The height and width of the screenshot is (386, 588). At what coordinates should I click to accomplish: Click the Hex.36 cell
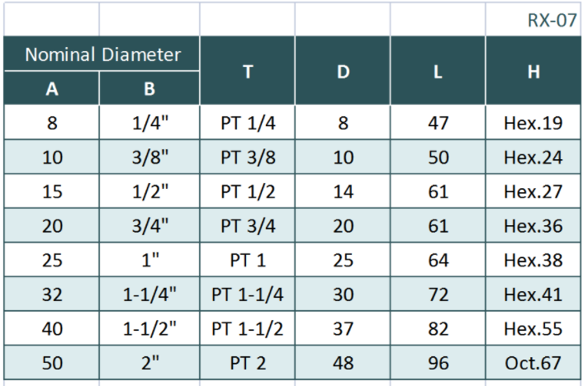tap(533, 226)
